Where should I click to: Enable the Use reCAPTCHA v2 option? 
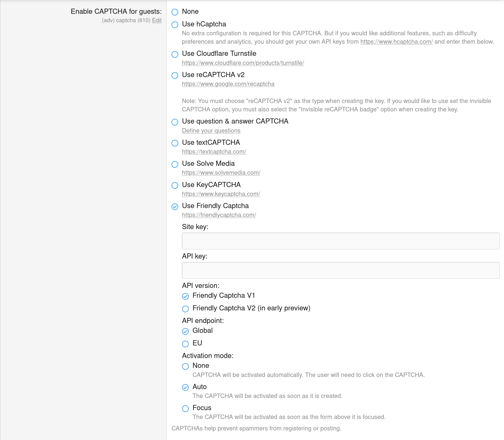(x=175, y=75)
